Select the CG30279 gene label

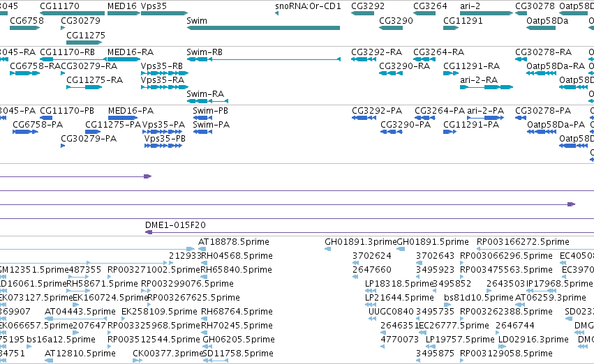pyautogui.click(x=80, y=20)
